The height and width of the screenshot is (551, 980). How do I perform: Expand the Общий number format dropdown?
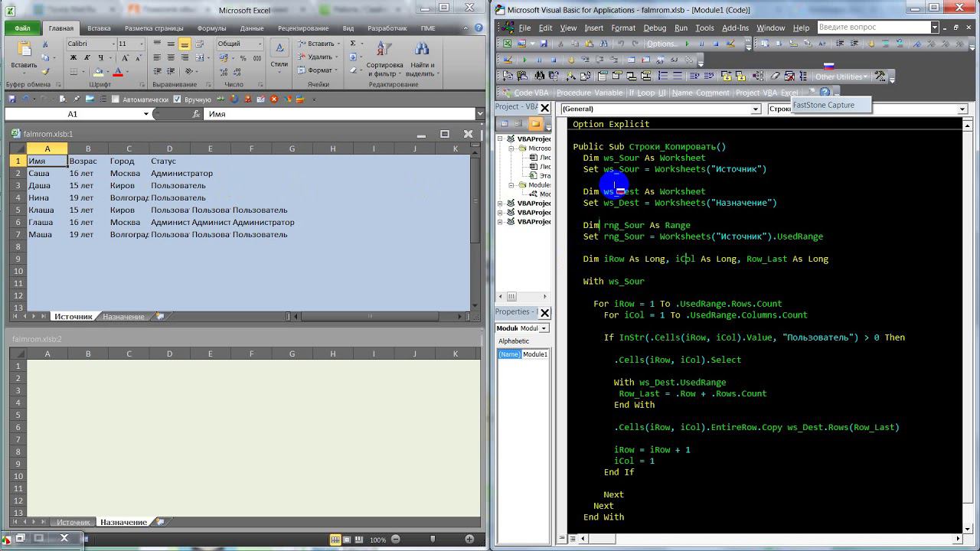point(260,44)
